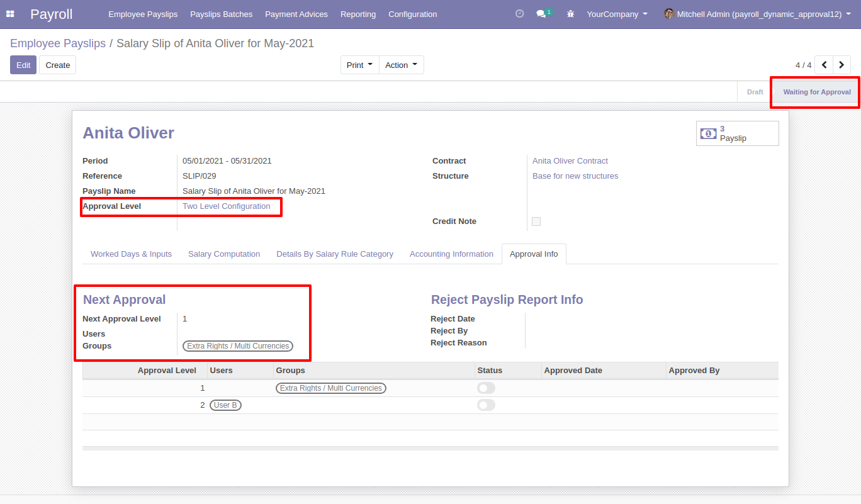This screenshot has height=504, width=861.
Task: Click the Edit button
Action: [x=23, y=65]
